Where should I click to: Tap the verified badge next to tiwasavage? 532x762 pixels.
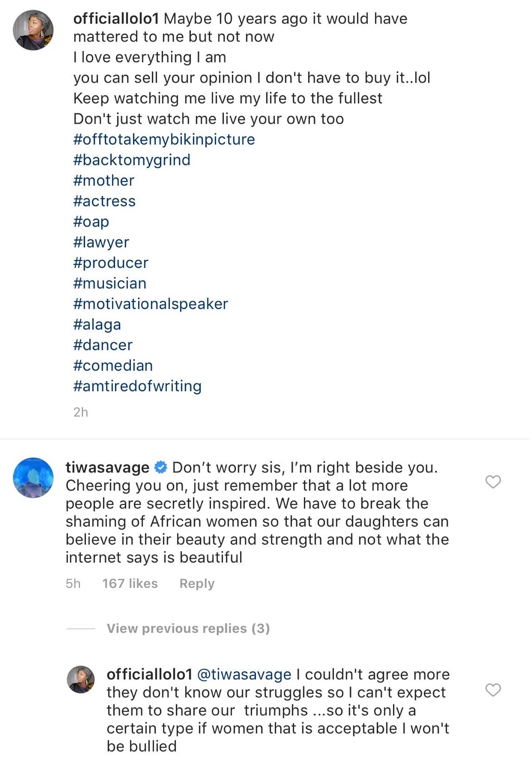pos(160,467)
